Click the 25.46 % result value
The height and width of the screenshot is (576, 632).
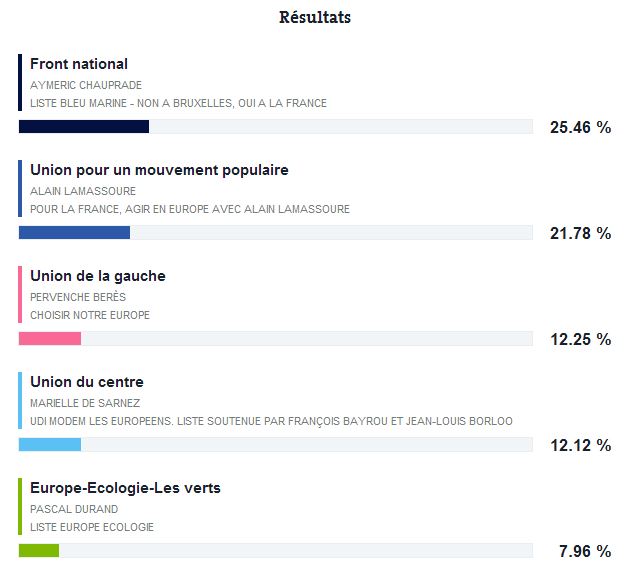click(580, 127)
